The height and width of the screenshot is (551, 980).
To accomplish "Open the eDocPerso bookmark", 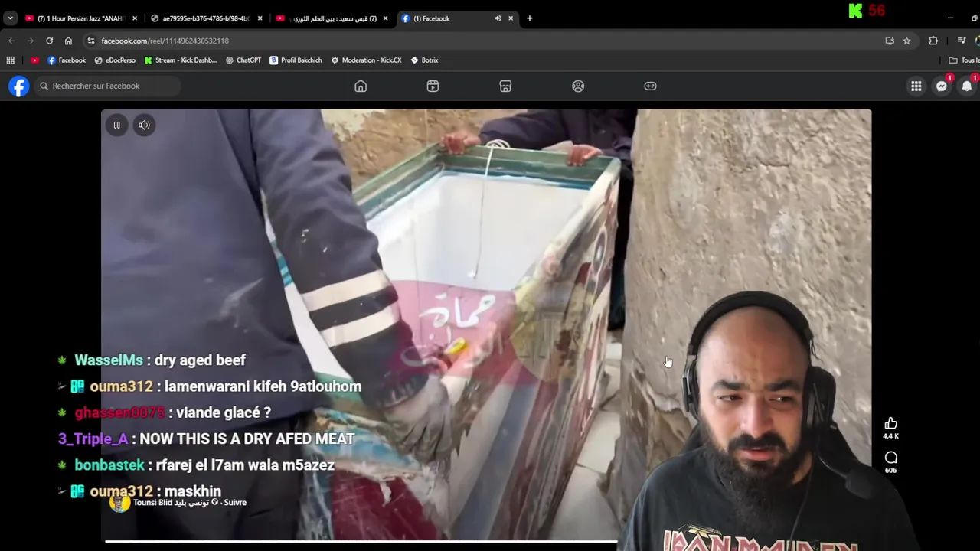I will pos(115,60).
